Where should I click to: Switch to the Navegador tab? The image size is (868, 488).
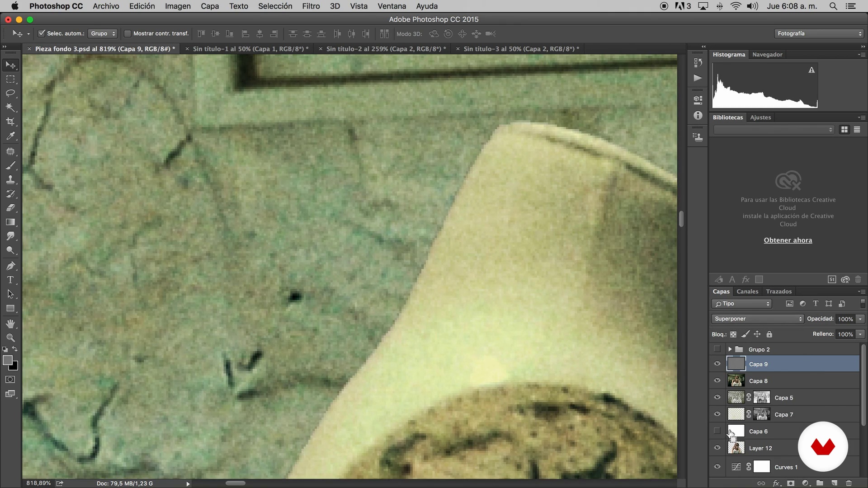[767, 54]
